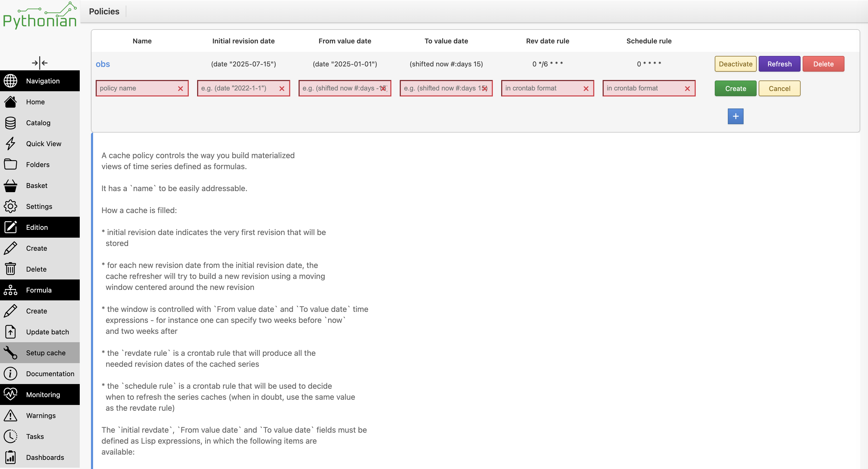Screen dimensions: 868x469
Task: Collapse the sidebar using the arrows icon
Action: point(40,63)
